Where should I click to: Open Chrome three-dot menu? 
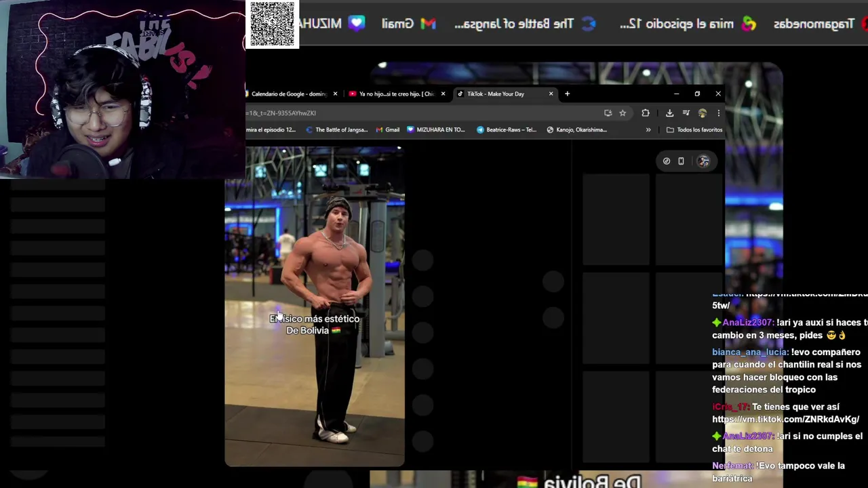pos(718,113)
